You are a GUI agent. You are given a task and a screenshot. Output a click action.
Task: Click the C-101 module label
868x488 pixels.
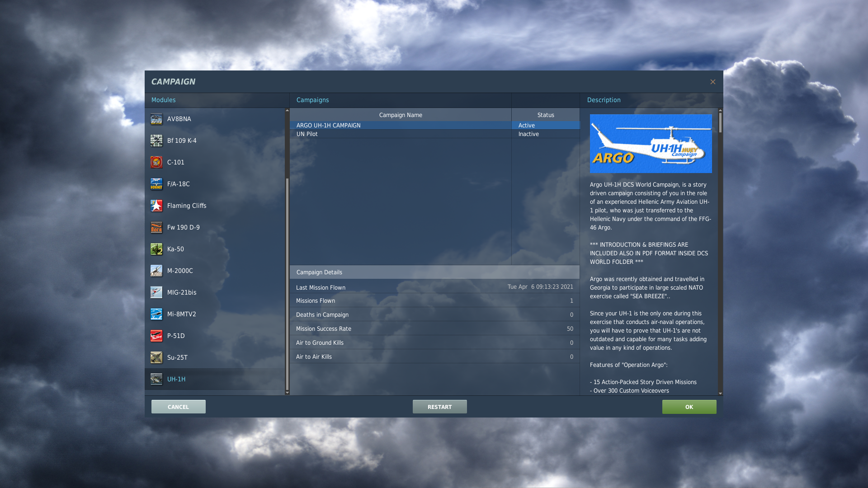point(176,162)
